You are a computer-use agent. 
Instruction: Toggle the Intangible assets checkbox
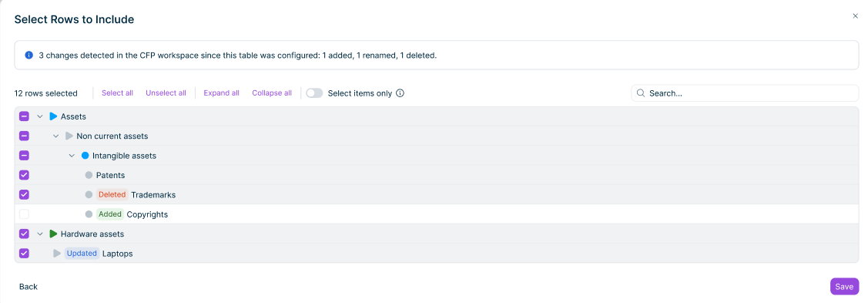point(24,156)
